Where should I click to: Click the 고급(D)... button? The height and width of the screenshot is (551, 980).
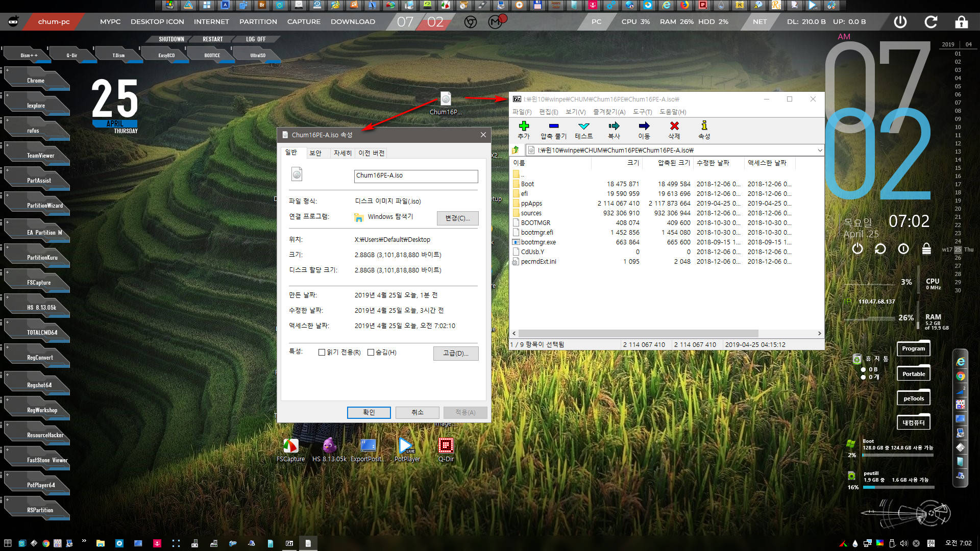coord(456,354)
